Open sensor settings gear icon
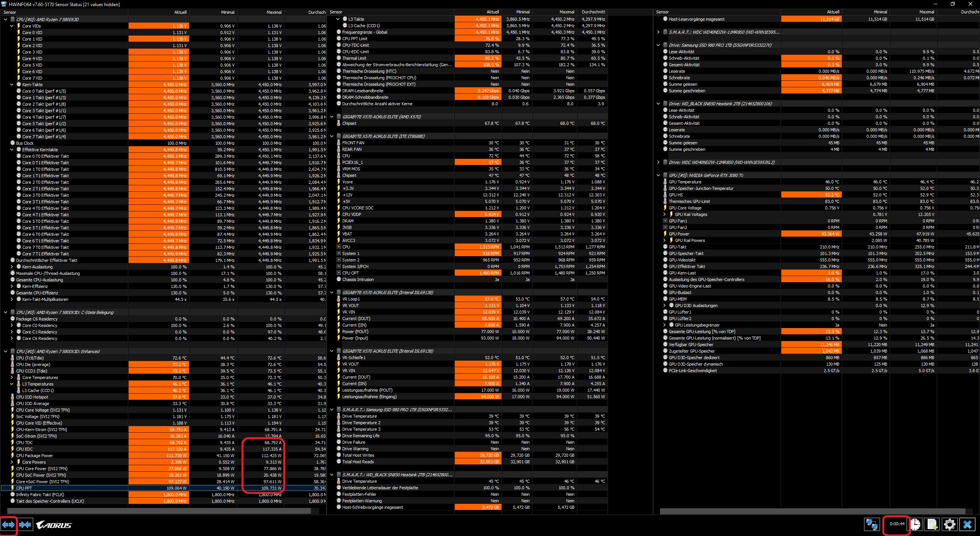Screen dimensions: 980x536 click(950, 524)
